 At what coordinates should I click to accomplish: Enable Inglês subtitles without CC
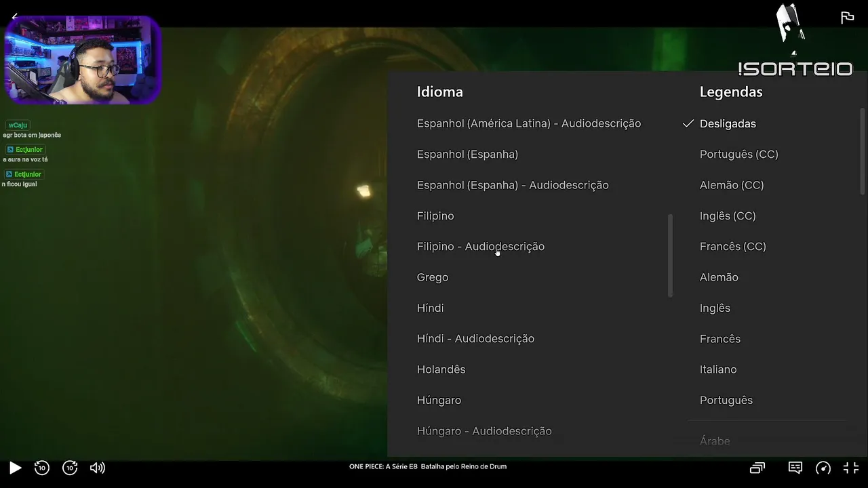(715, 308)
